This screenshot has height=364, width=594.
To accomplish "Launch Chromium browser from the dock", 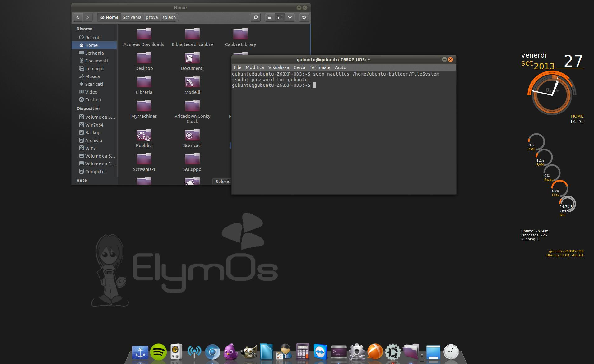I will pos(212,352).
